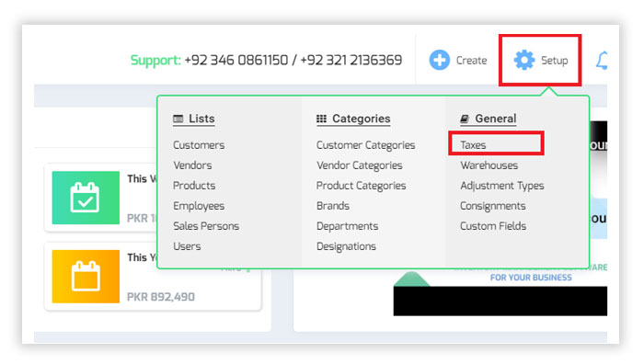The height and width of the screenshot is (364, 644).
Task: Click the Categories grid icon
Action: tap(321, 119)
